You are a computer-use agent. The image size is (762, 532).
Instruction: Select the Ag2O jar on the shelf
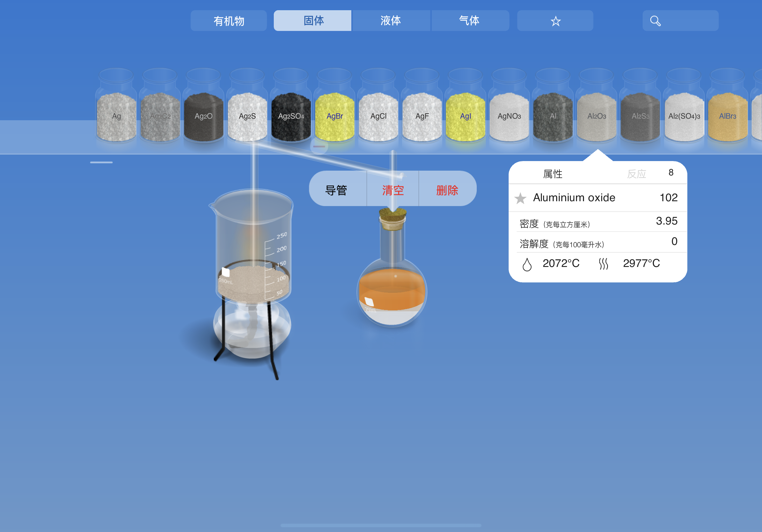point(204,116)
